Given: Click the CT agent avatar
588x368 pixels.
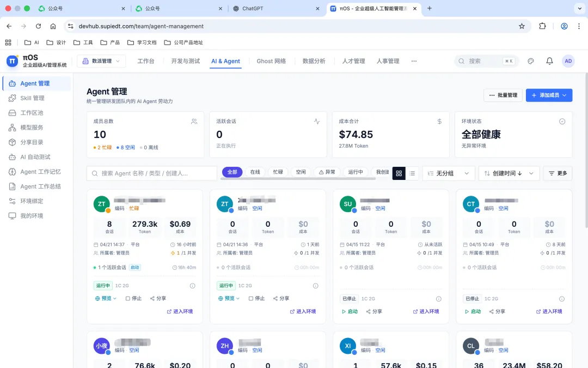Looking at the screenshot, I should (x=470, y=204).
